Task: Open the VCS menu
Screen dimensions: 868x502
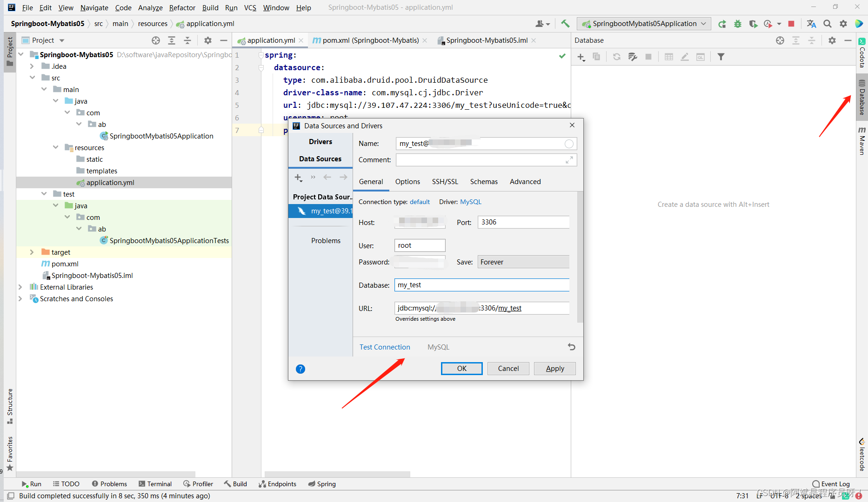Action: pos(250,7)
